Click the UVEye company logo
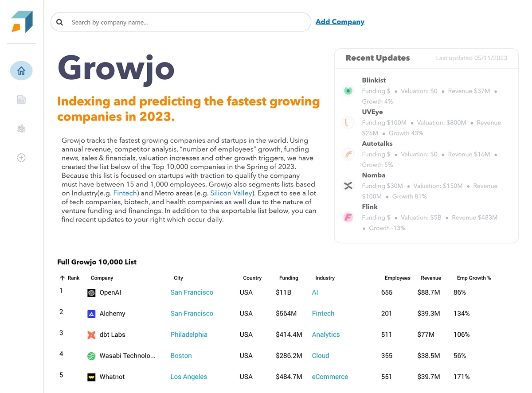Screen dimensions: 532x393 [x=348, y=122]
